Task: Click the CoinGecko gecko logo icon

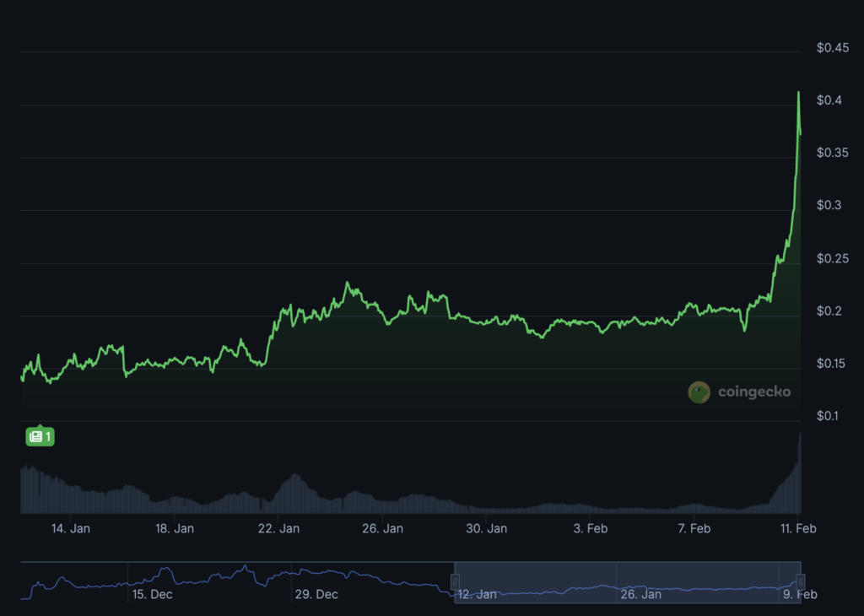Action: click(699, 392)
